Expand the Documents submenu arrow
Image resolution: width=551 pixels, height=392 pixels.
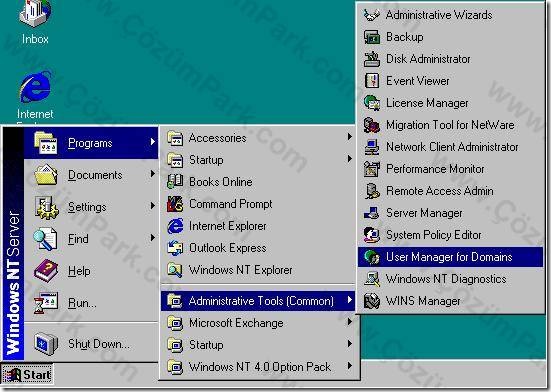(153, 174)
